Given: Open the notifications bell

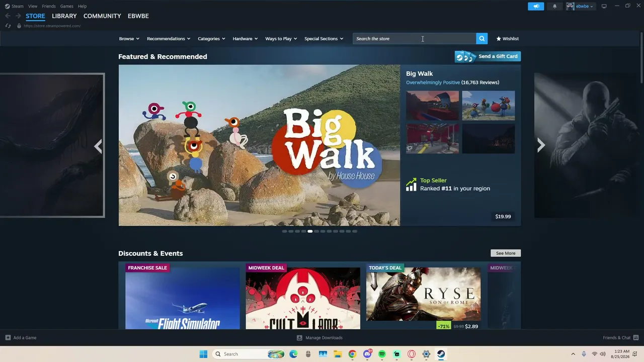Looking at the screenshot, I should coord(555,6).
